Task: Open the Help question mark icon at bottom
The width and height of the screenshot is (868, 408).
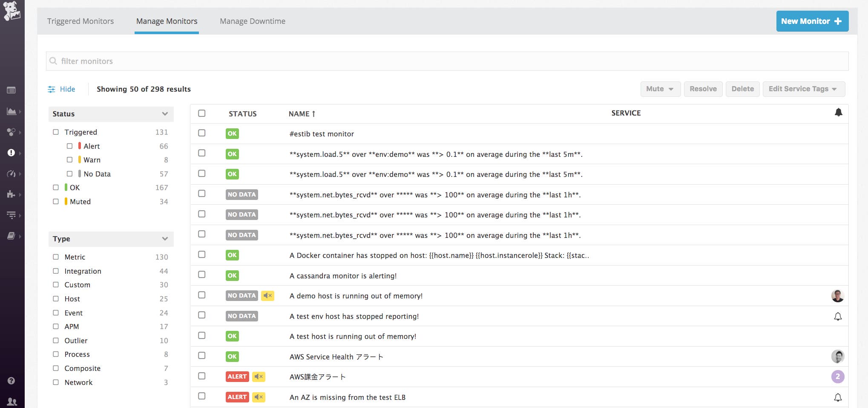Action: click(11, 381)
